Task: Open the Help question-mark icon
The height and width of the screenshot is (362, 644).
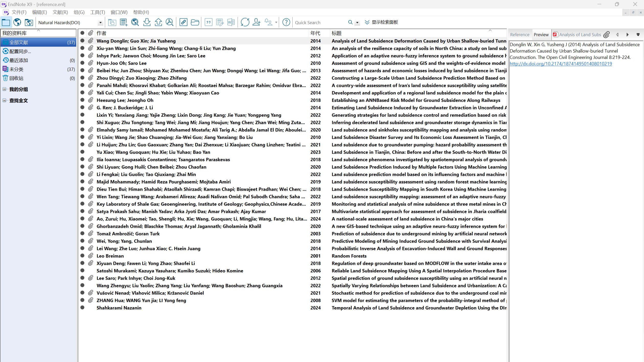Action: tap(286, 22)
